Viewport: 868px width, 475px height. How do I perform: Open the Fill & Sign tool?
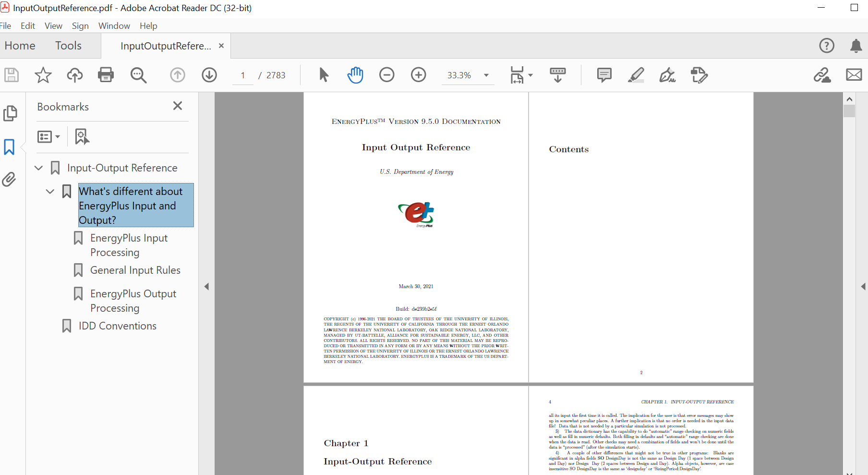668,75
